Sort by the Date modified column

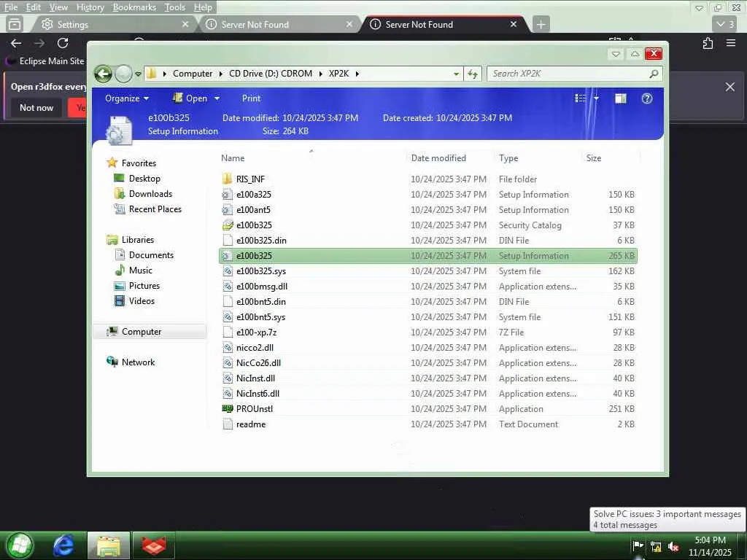pos(438,158)
